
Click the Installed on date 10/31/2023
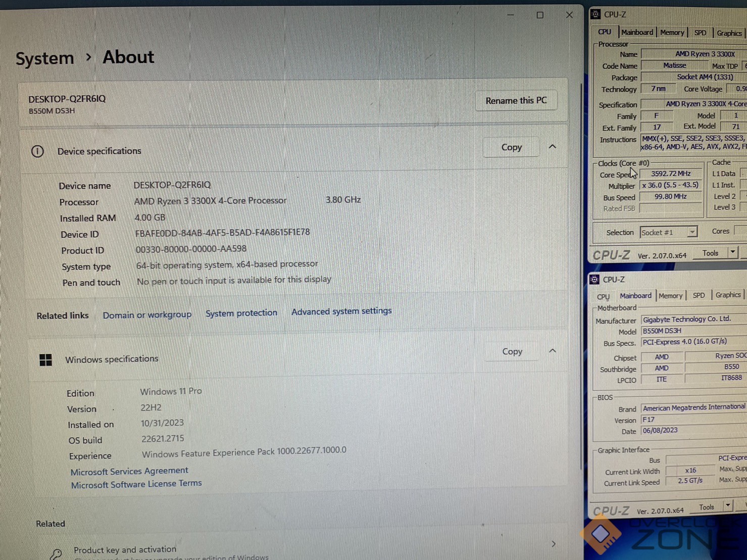162,423
